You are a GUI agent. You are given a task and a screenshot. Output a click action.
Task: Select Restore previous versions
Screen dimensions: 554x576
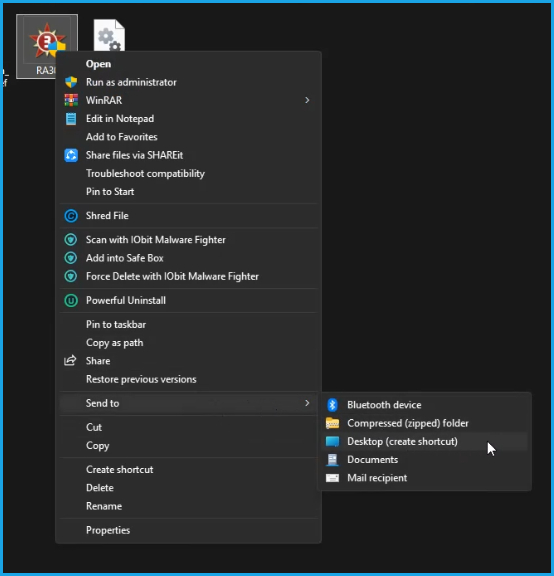tap(188, 379)
